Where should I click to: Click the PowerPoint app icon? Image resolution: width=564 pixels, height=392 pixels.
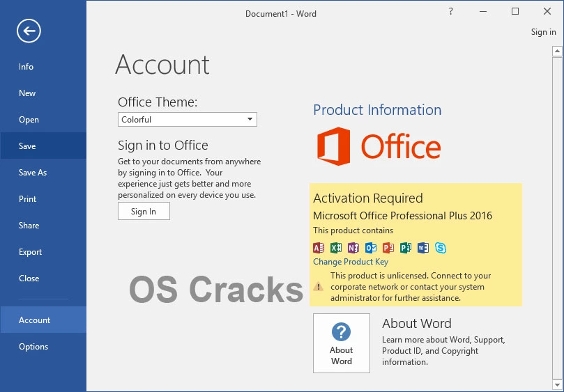388,248
